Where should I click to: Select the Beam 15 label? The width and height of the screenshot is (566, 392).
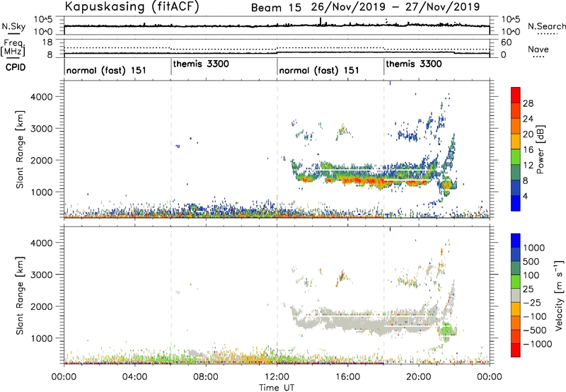pyautogui.click(x=276, y=8)
